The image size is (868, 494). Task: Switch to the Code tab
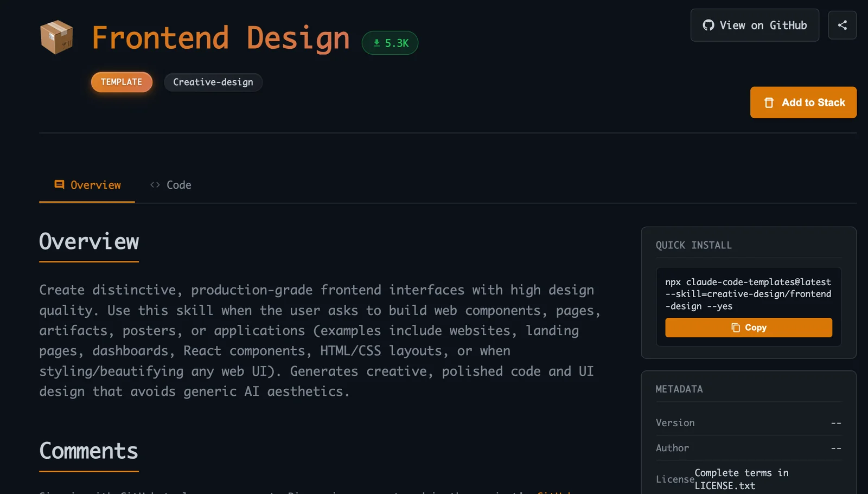(171, 185)
